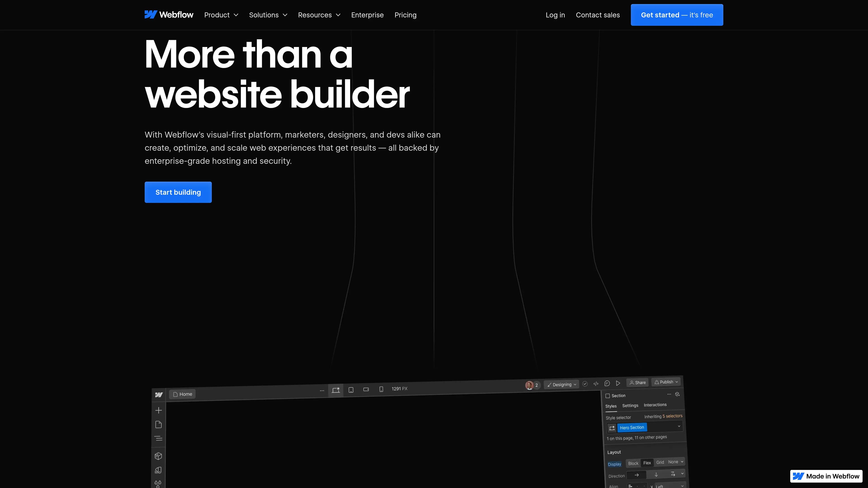Switch to the Settings tab
Viewport: 868px width, 488px height.
pyautogui.click(x=630, y=406)
